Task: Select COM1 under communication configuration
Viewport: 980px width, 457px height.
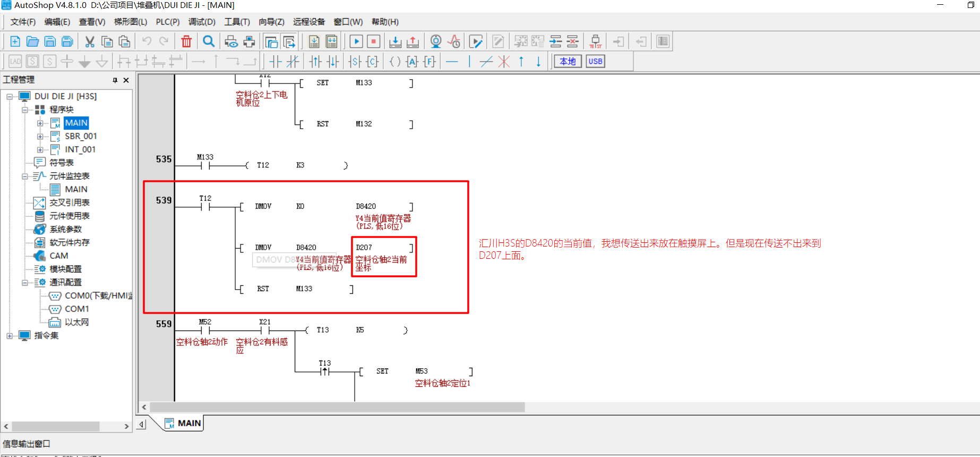Action: click(x=76, y=309)
